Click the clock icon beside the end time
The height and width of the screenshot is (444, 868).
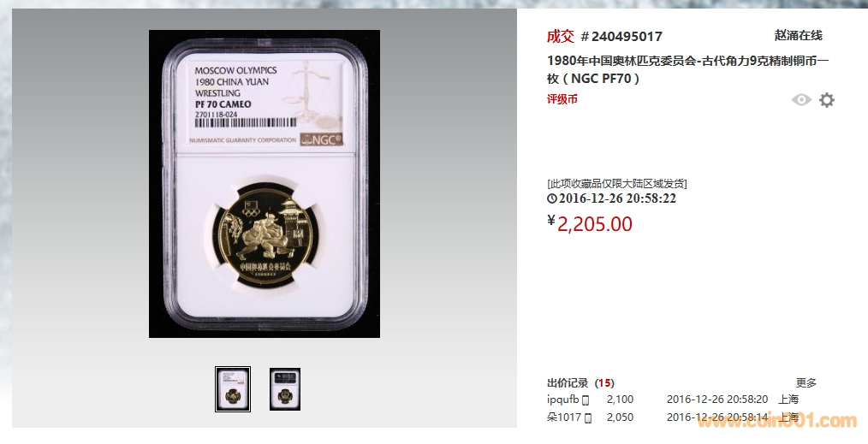pyautogui.click(x=552, y=198)
